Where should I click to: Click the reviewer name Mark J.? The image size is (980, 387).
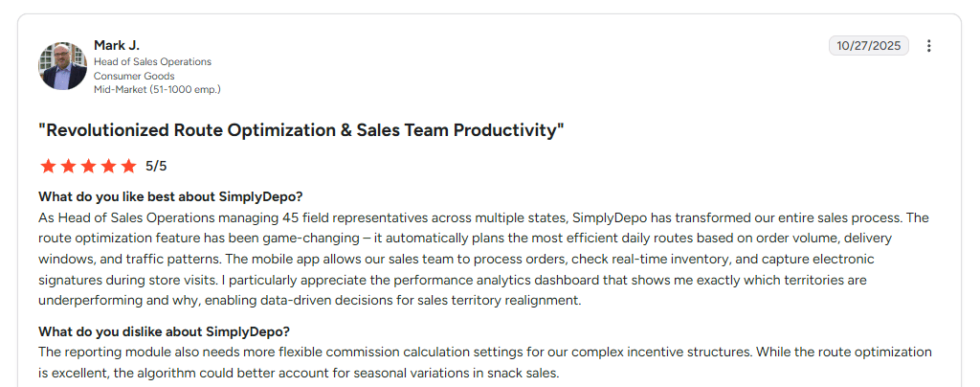[x=117, y=45]
